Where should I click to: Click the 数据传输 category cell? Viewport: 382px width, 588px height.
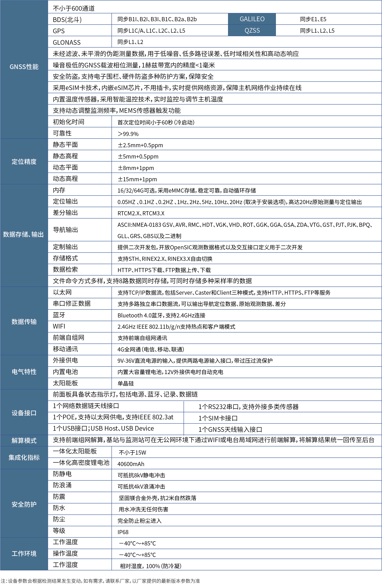tap(24, 321)
